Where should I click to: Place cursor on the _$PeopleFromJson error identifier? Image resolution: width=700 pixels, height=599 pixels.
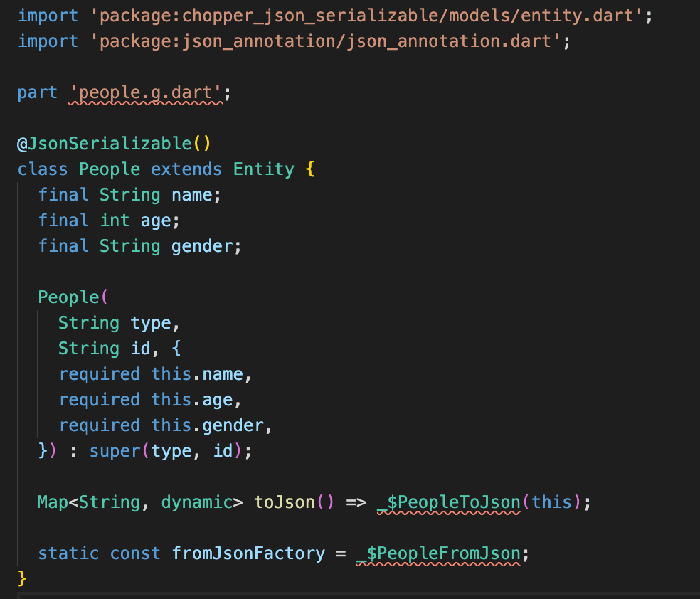(x=438, y=554)
